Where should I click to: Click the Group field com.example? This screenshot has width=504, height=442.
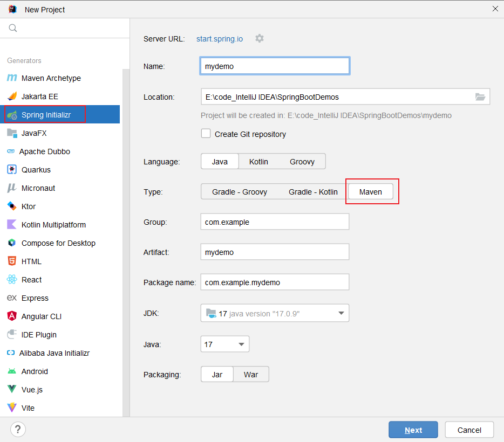pos(275,222)
